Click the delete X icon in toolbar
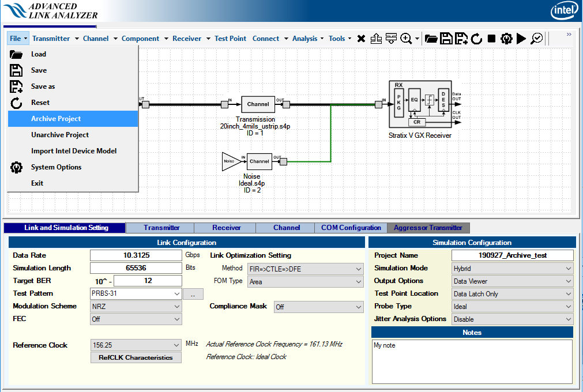 point(361,39)
